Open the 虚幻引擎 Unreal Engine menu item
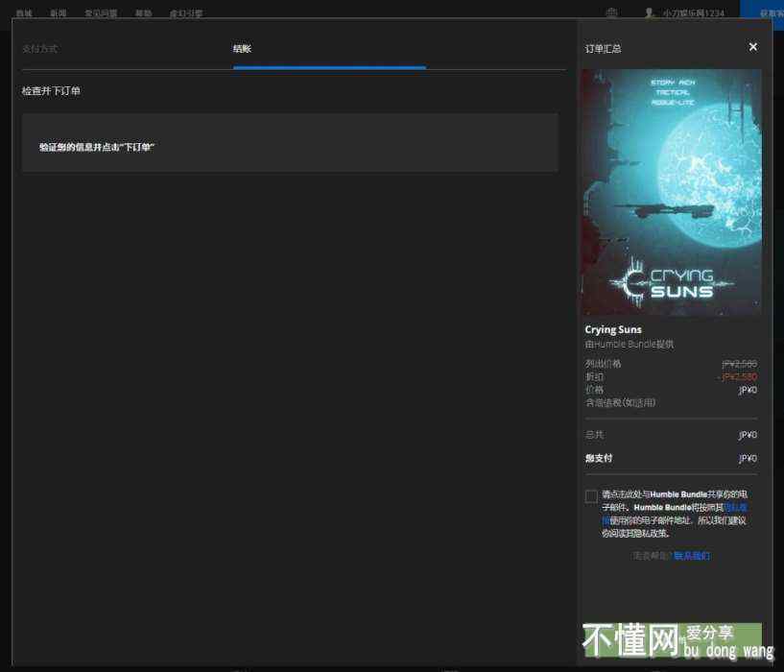Image resolution: width=784 pixels, height=672 pixels. click(186, 13)
